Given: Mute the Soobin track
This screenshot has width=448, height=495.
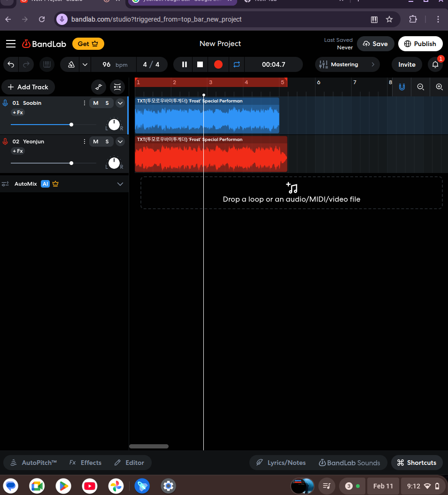Looking at the screenshot, I should click(x=96, y=103).
